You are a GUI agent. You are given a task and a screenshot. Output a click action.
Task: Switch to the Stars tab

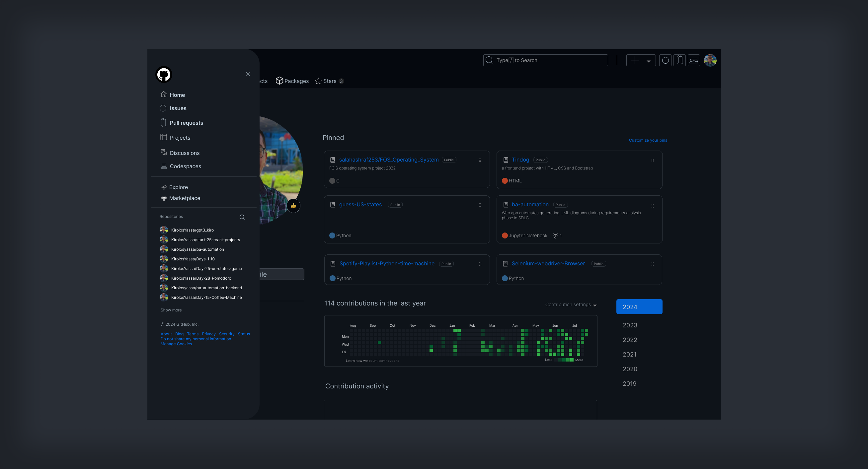329,81
